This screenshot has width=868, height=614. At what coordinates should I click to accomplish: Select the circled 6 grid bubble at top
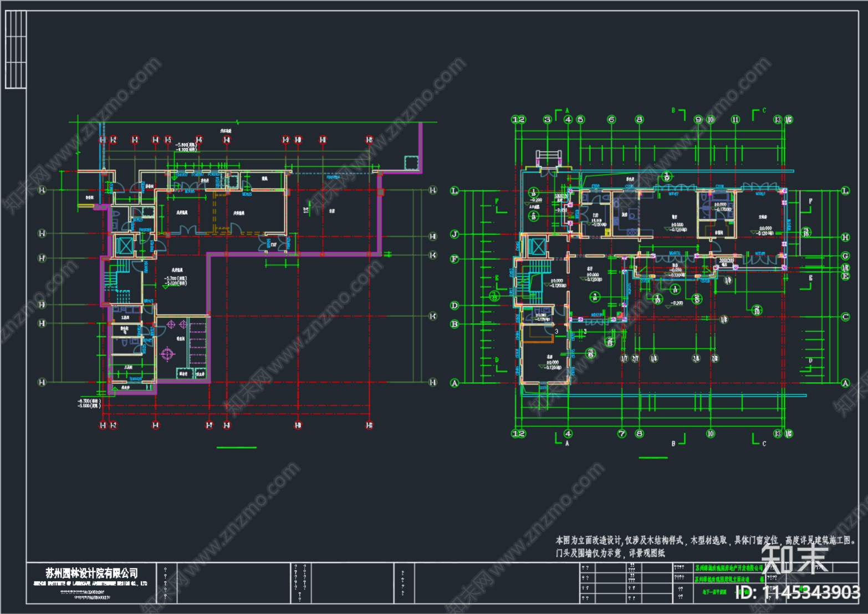(x=611, y=119)
